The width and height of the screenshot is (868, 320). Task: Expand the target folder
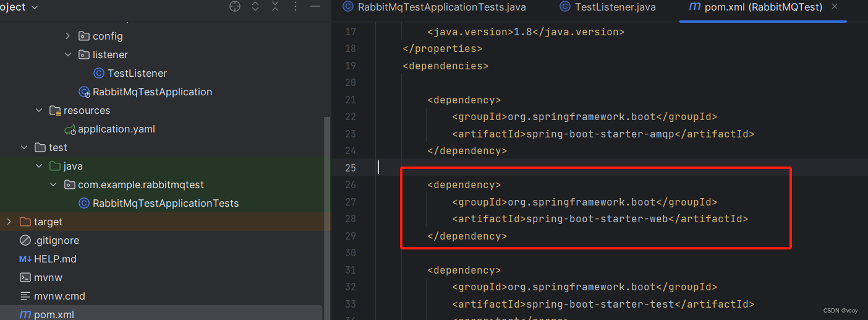tap(9, 222)
